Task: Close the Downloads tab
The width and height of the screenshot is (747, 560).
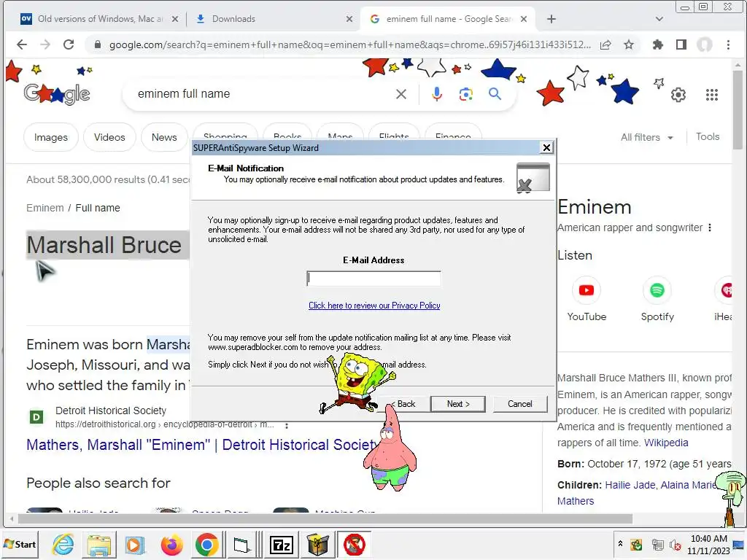Action: pyautogui.click(x=349, y=19)
